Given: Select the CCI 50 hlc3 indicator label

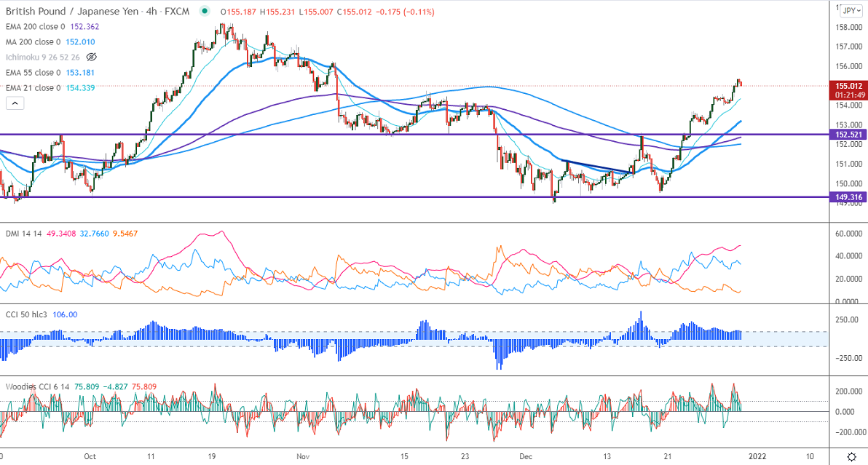Looking at the screenshot, I should click(x=27, y=314).
